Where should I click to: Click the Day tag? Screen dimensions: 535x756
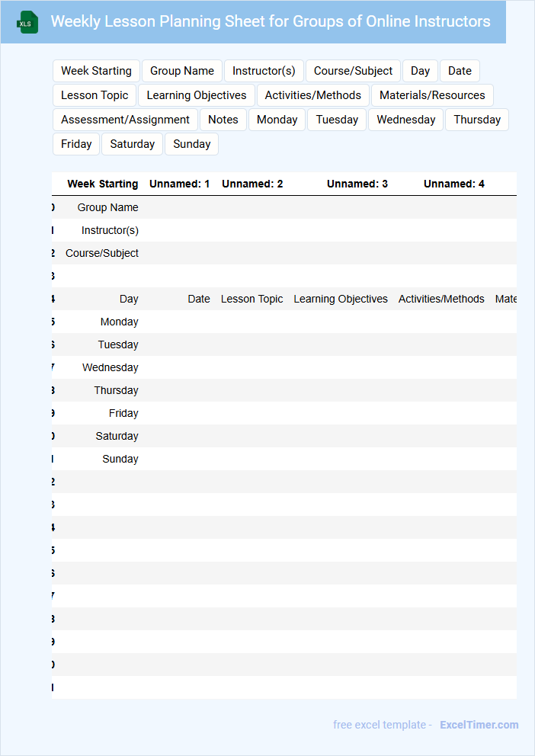[420, 71]
